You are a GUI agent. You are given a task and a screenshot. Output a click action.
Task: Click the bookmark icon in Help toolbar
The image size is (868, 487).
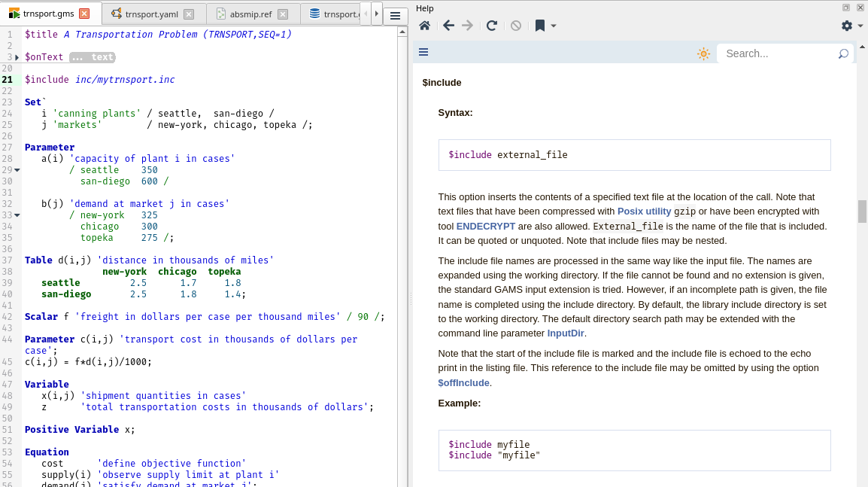[x=539, y=26]
